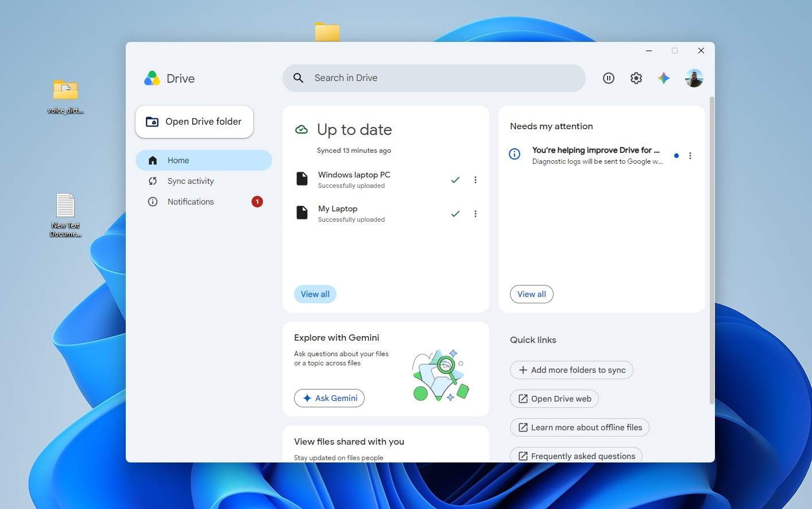
Task: Open more options for Windows laptop PC
Action: pyautogui.click(x=475, y=180)
